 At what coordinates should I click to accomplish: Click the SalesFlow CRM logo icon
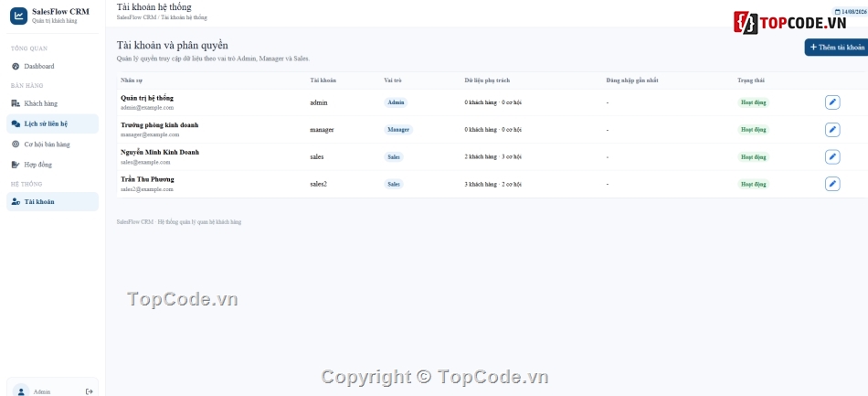click(x=19, y=16)
